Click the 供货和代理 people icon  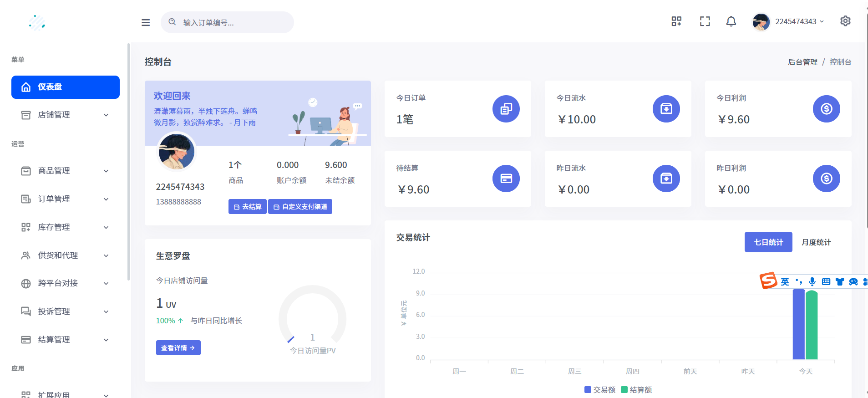click(26, 255)
